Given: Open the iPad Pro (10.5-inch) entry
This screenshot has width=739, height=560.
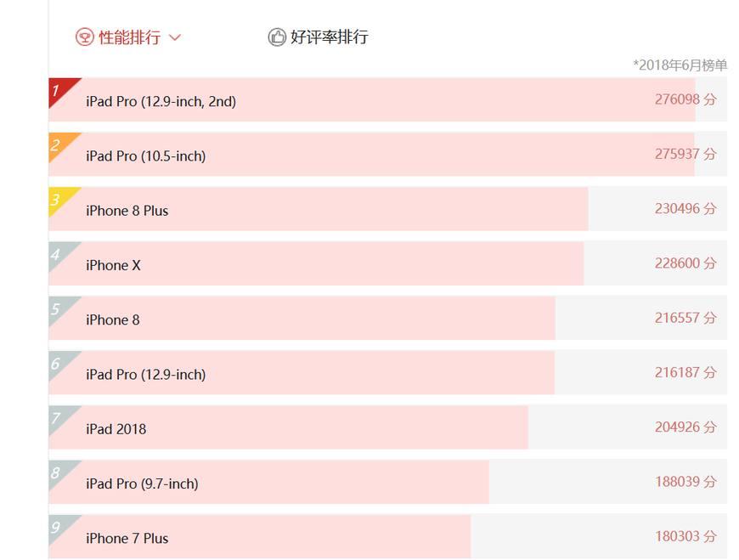Looking at the screenshot, I should click(x=145, y=156).
